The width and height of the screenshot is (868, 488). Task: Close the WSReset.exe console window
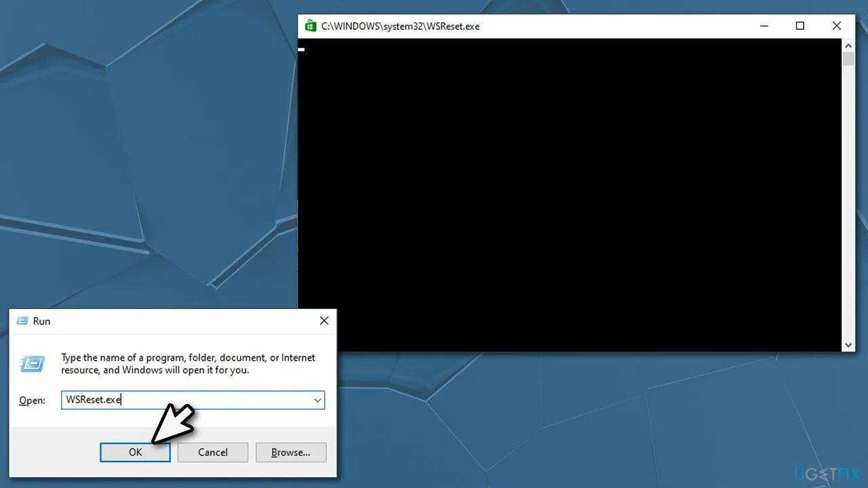point(837,26)
